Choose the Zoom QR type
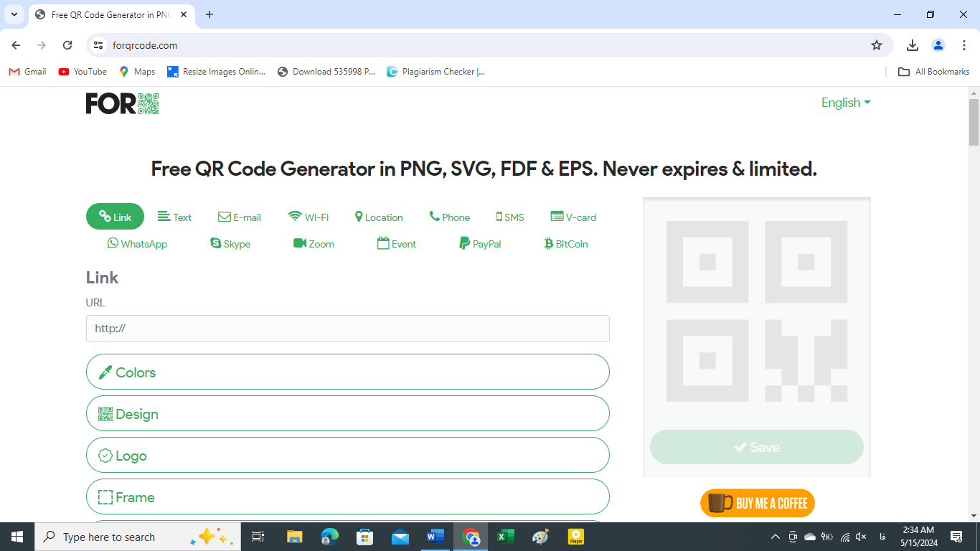Viewport: 980px width, 551px height. point(314,244)
